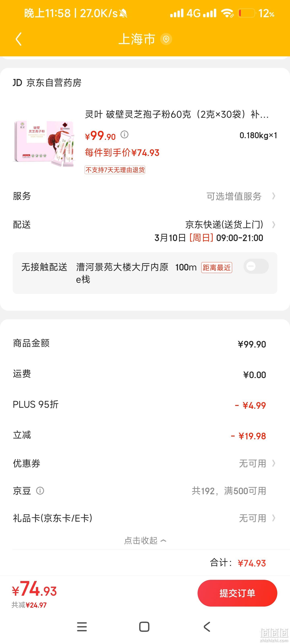Open price info icon next to ¥99.90

click(124, 134)
